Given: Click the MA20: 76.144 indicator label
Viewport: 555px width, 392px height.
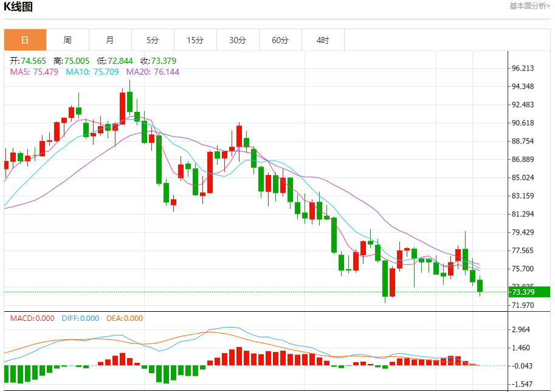Looking at the screenshot, I should (x=153, y=72).
